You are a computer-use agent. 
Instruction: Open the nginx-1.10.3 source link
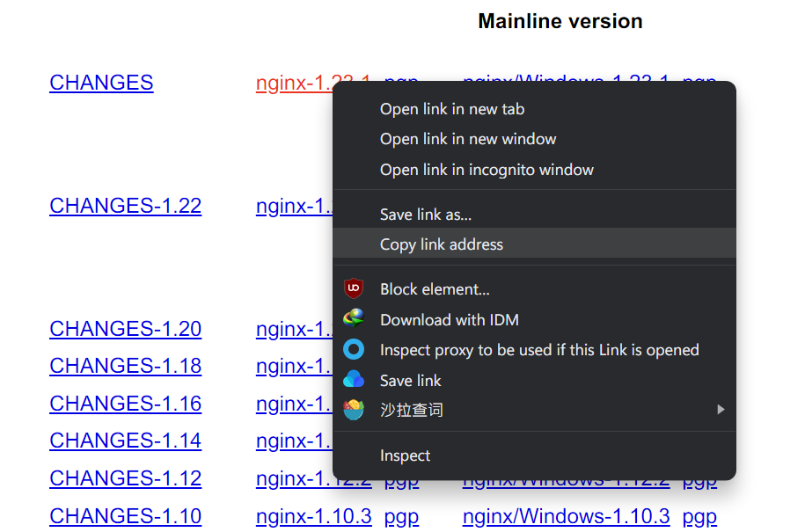pyautogui.click(x=313, y=516)
